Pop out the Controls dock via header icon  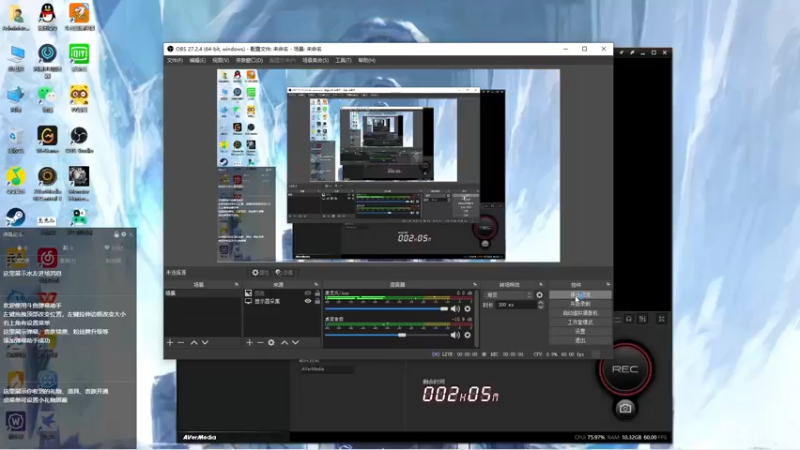click(x=608, y=284)
